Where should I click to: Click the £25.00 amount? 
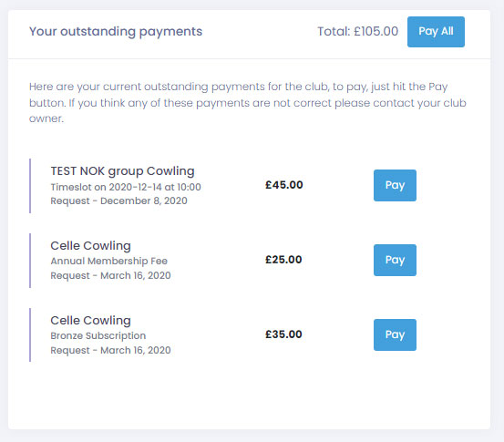click(283, 260)
